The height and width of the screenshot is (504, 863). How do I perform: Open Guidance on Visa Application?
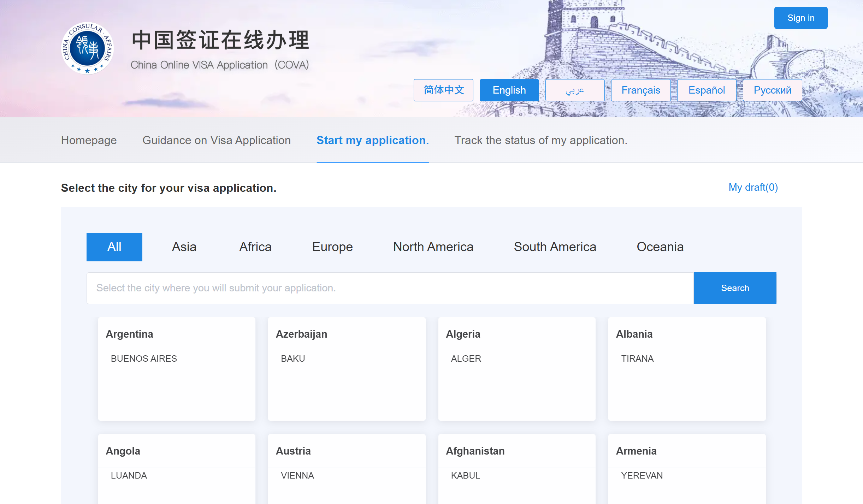click(x=217, y=140)
